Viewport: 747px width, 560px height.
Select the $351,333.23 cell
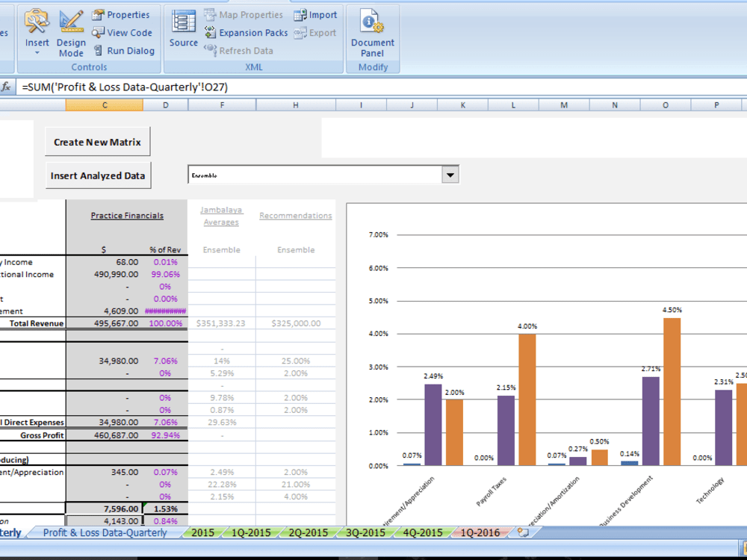pos(222,323)
